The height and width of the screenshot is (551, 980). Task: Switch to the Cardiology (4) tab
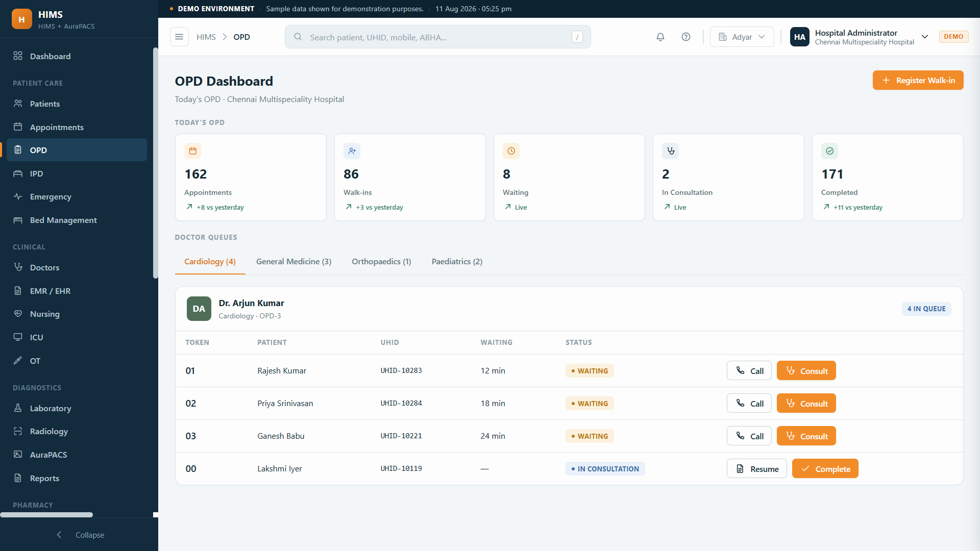tap(210, 261)
